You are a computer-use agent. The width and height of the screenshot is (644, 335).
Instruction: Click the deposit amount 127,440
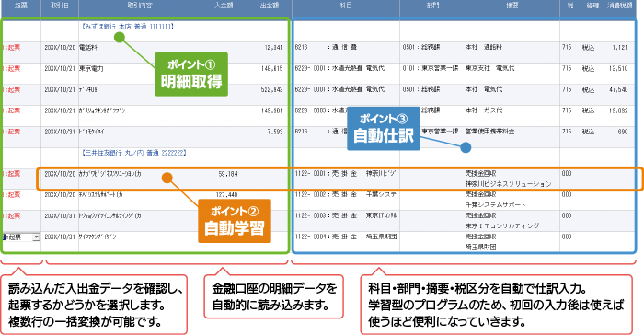226,195
